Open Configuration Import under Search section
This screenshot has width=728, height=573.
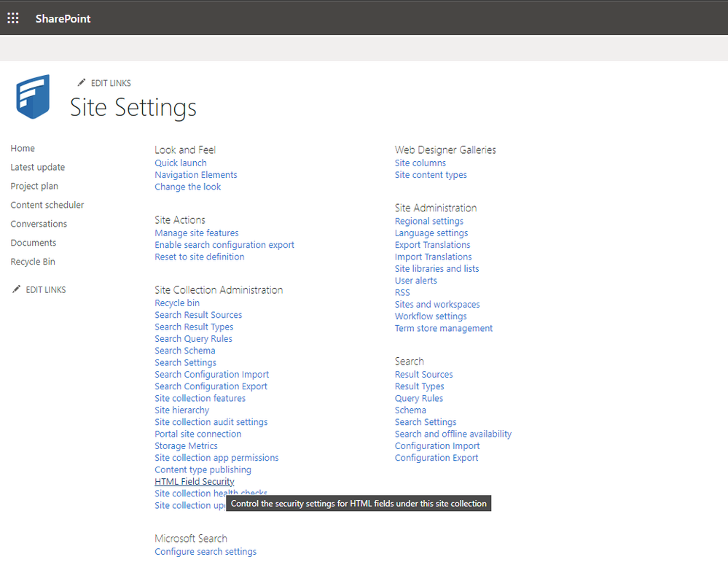(437, 445)
